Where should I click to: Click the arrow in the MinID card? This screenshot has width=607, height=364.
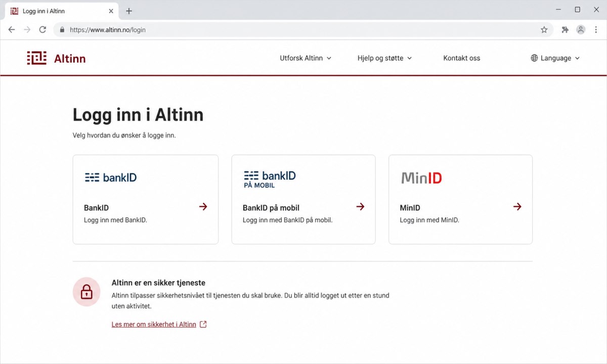[x=517, y=207]
